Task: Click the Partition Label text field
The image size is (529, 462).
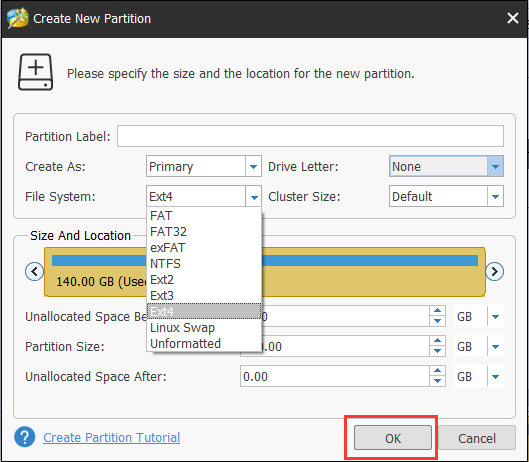Action: (310, 136)
